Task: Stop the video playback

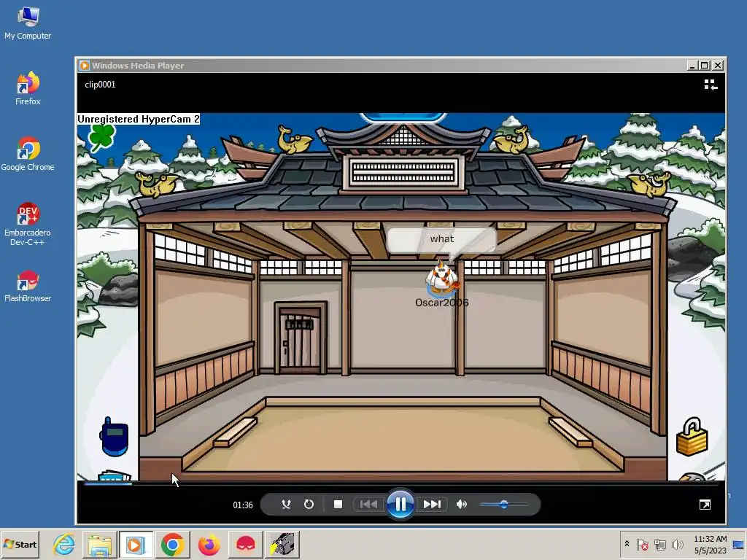Action: (x=338, y=505)
